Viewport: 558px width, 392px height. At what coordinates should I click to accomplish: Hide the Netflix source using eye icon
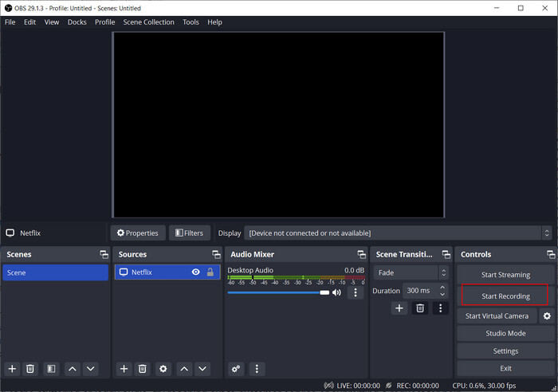(x=195, y=272)
